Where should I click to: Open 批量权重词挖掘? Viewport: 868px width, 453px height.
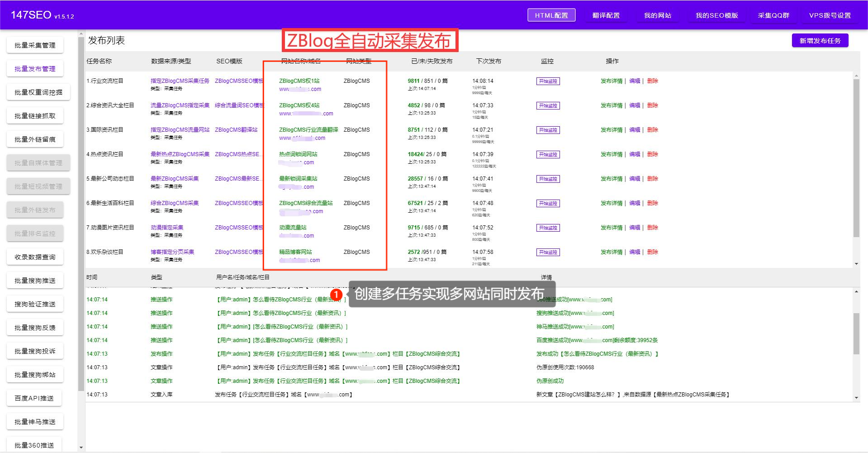pos(38,92)
